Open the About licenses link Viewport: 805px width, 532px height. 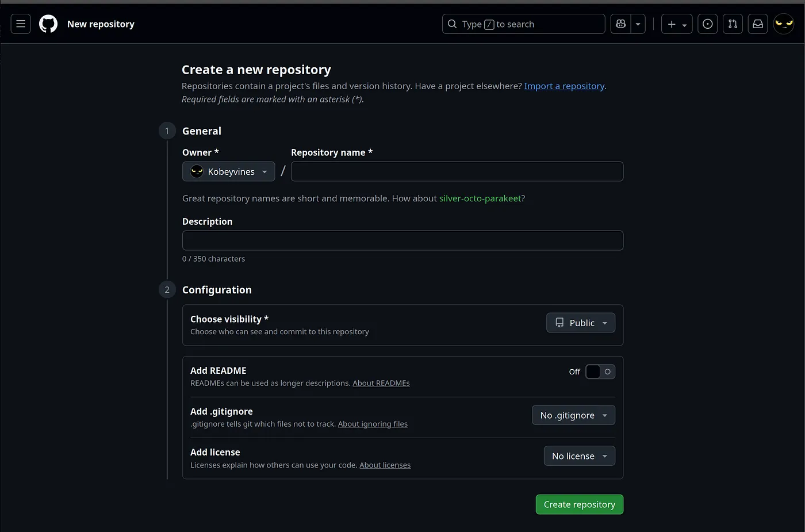pyautogui.click(x=385, y=465)
